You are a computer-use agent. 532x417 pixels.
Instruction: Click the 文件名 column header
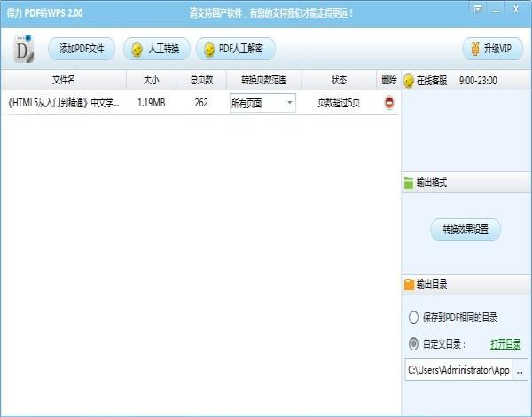(64, 80)
